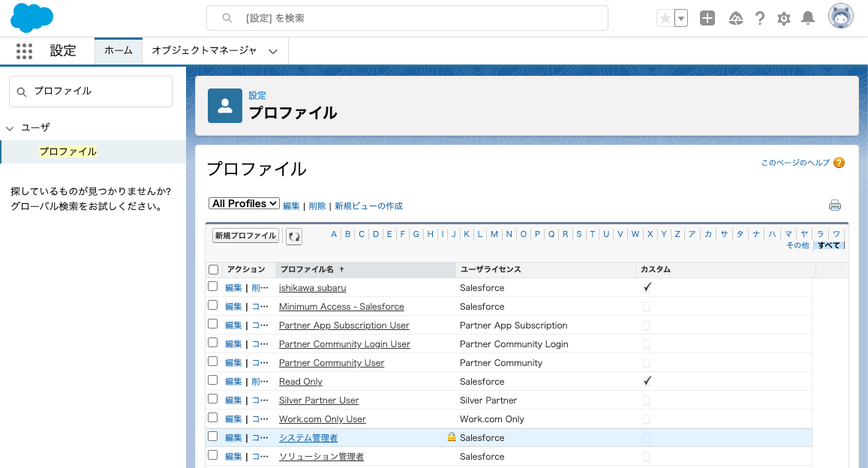Click the magnifier icon in global search
The width and height of the screenshot is (868, 468).
coord(227,18)
